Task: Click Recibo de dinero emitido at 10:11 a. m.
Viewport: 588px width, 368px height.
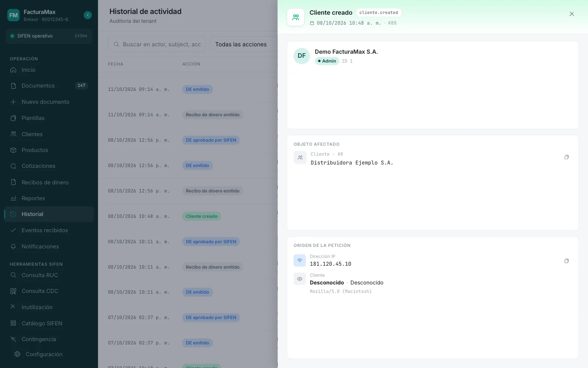Action: point(212,267)
